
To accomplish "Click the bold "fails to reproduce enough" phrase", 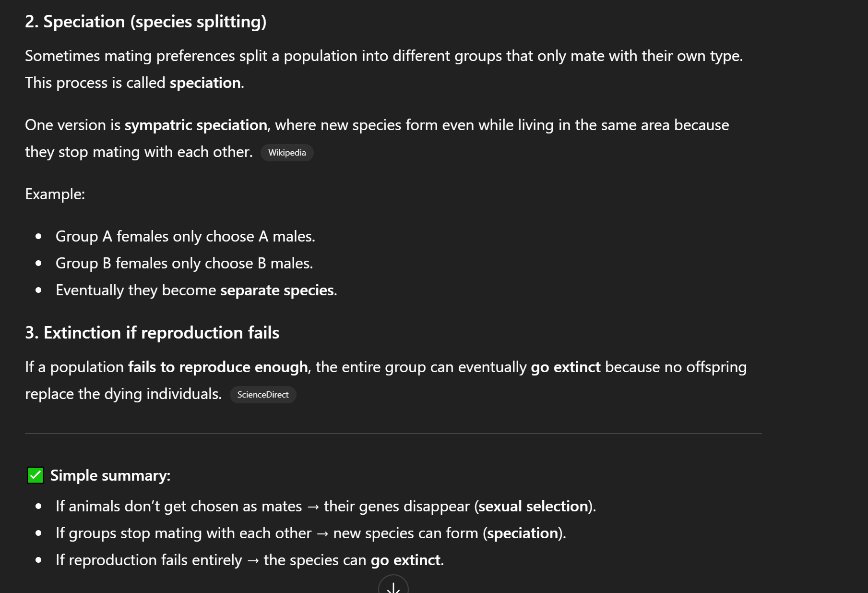I will (218, 367).
